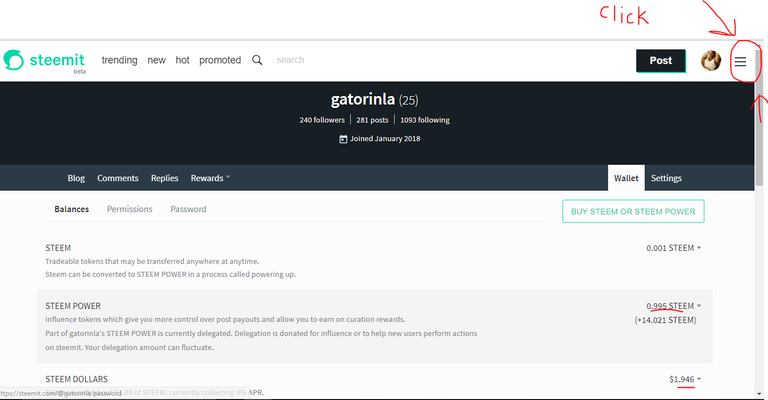Viewport: 768px width, 400px height.
Task: Open the new posts feed
Action: coord(156,60)
